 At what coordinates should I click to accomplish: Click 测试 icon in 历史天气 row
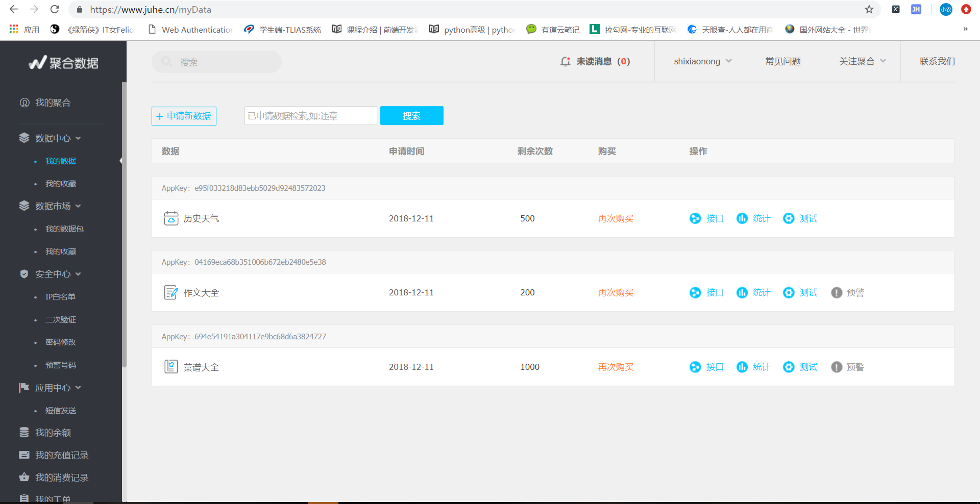pyautogui.click(x=789, y=218)
